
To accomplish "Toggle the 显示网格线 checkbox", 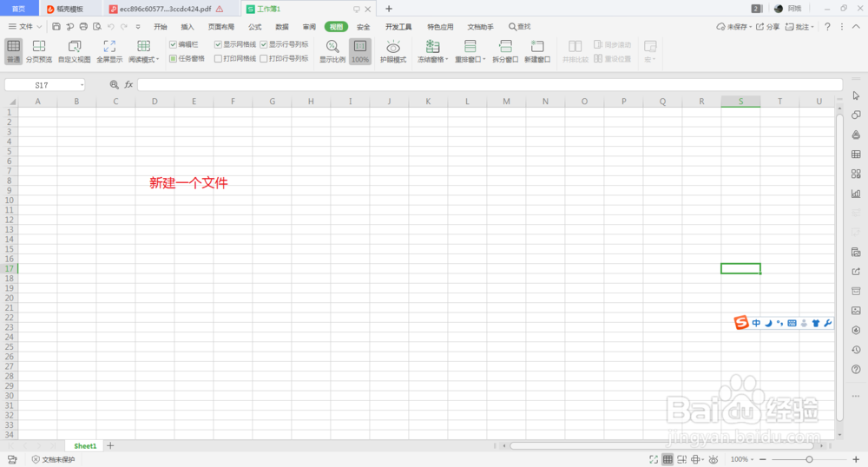I will (x=218, y=44).
